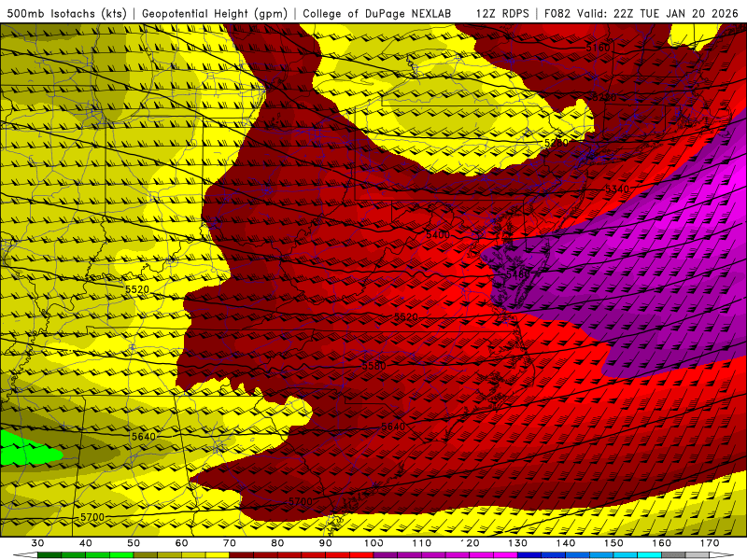747x560 pixels.
Task: Click the 5280 height contour label
Action: [557, 142]
